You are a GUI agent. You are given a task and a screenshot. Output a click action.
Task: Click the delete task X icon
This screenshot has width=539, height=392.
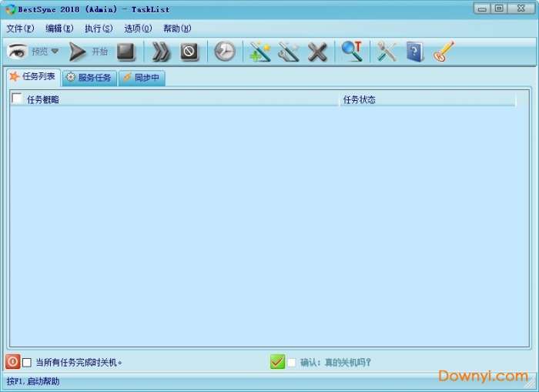click(x=317, y=52)
